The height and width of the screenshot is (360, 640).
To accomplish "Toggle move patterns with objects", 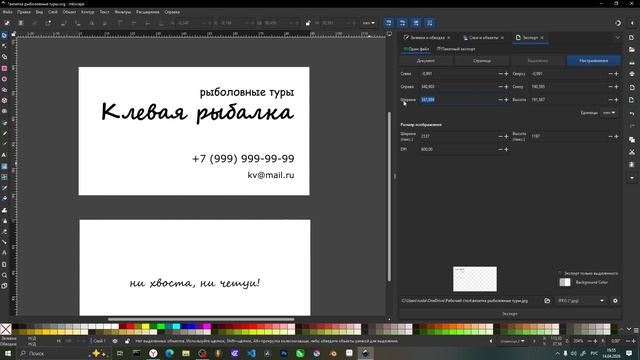I will (430, 23).
